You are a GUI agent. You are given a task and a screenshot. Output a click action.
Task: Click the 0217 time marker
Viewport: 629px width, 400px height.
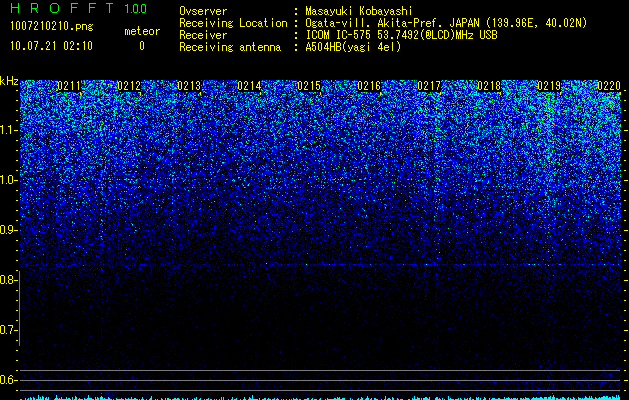429,86
